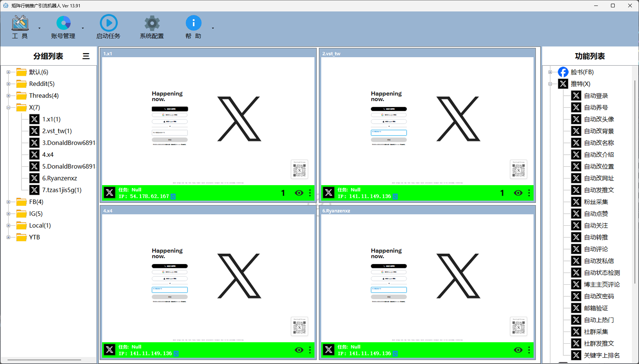Click X logo in 1.x1 status bar

(109, 193)
